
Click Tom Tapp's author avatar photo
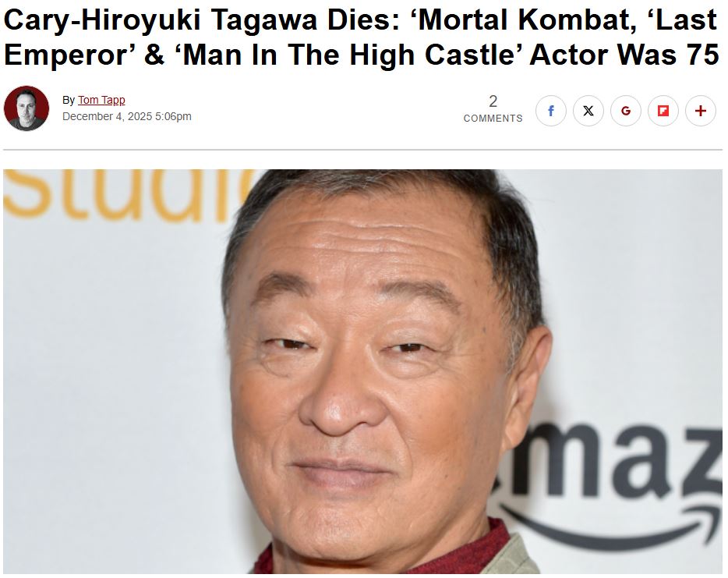click(27, 108)
